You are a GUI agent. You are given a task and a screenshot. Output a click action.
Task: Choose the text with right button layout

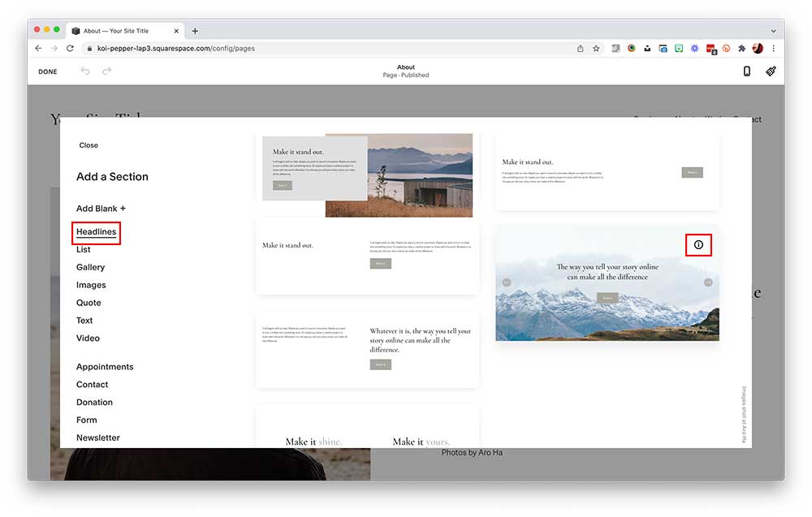pyautogui.click(x=607, y=172)
